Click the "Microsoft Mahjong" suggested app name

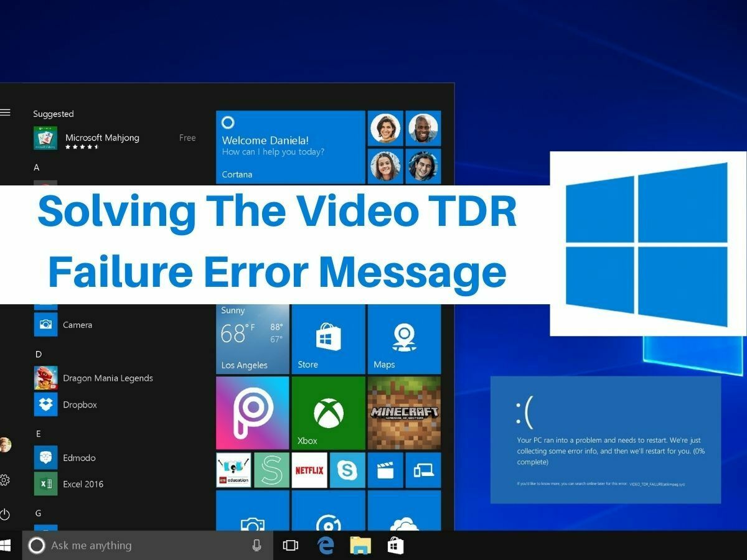click(102, 138)
